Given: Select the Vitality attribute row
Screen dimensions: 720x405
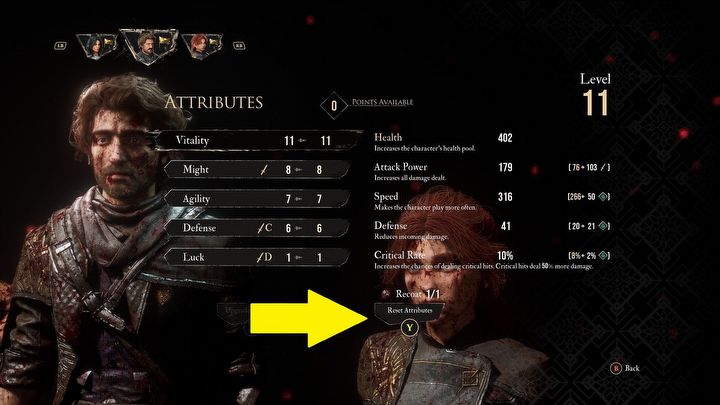Looking at the screenshot, I should coord(258,141).
